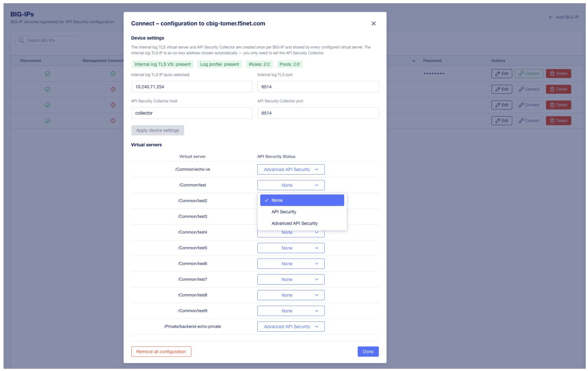This screenshot has height=371, width=588.
Task: Click Connect in the second BIG-IP row
Action: pyautogui.click(x=529, y=89)
